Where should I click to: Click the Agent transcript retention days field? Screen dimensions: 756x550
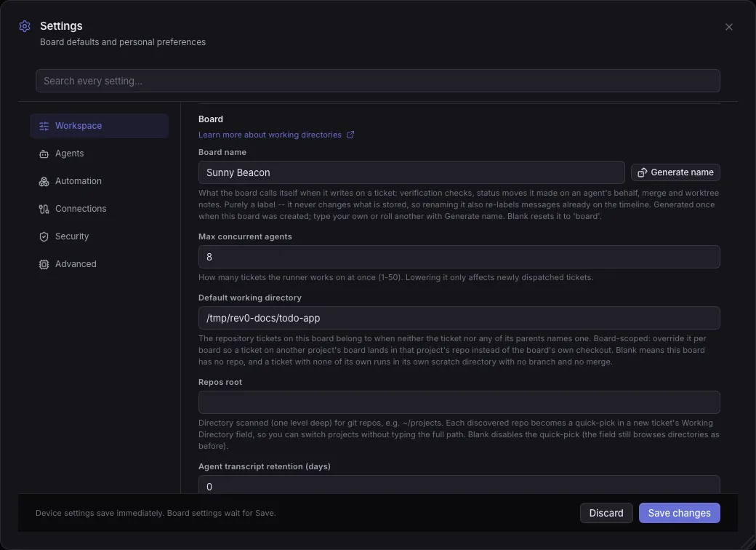tap(459, 485)
